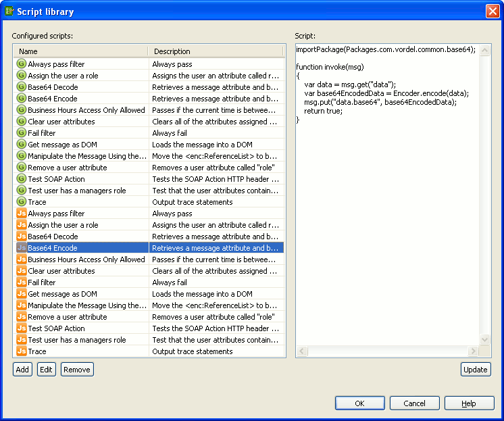This screenshot has height=421, width=504.
Task: Click the Update button
Action: click(x=476, y=369)
